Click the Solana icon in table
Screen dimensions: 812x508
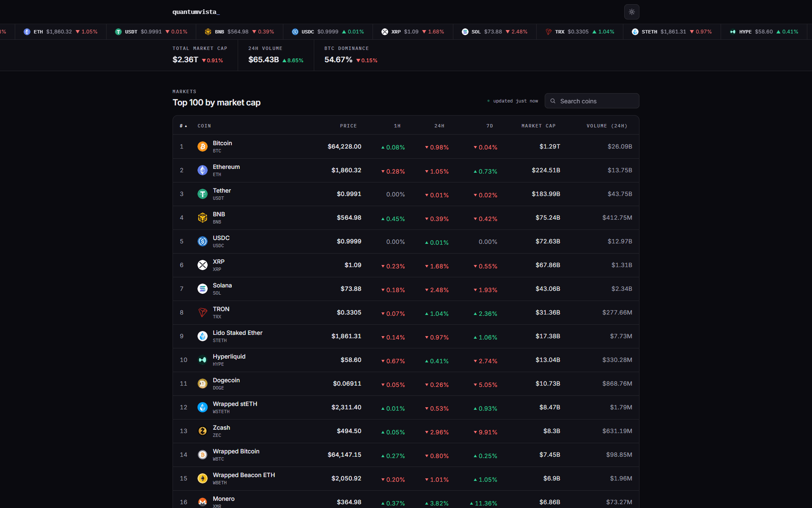click(x=203, y=289)
